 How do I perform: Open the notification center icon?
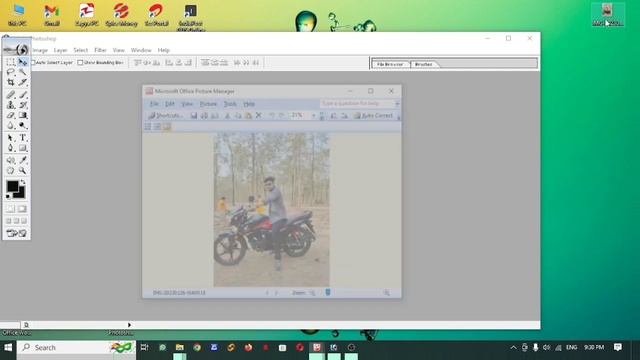[x=618, y=347]
